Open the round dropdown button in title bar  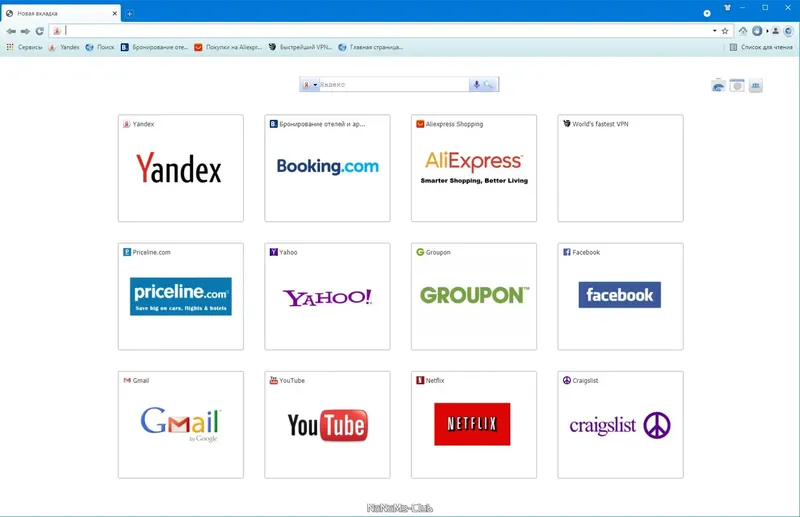click(707, 13)
